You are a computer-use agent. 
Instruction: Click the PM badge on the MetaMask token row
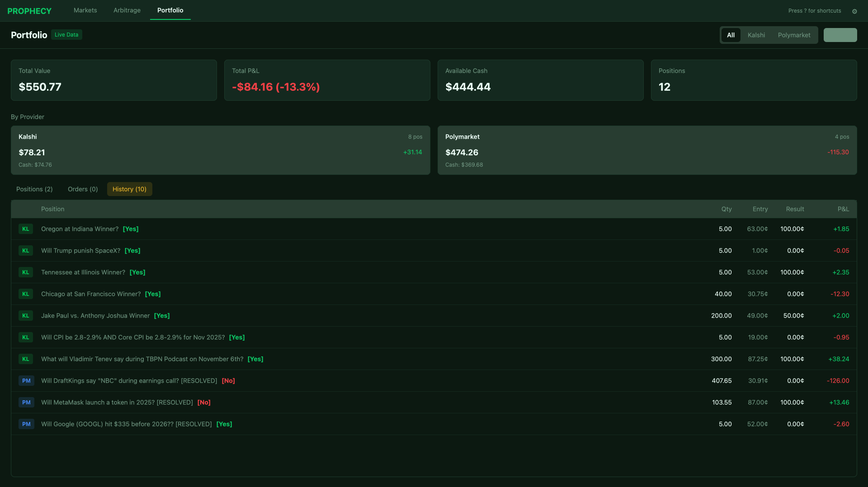tap(26, 402)
